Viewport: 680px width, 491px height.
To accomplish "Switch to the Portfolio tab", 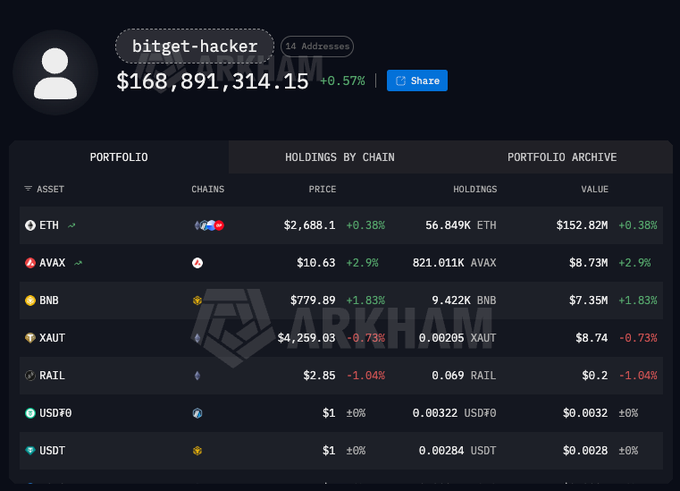I will pyautogui.click(x=119, y=157).
